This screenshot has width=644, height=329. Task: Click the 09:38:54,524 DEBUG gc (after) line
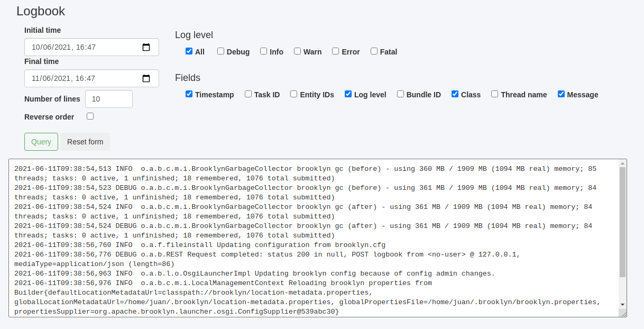303,231
